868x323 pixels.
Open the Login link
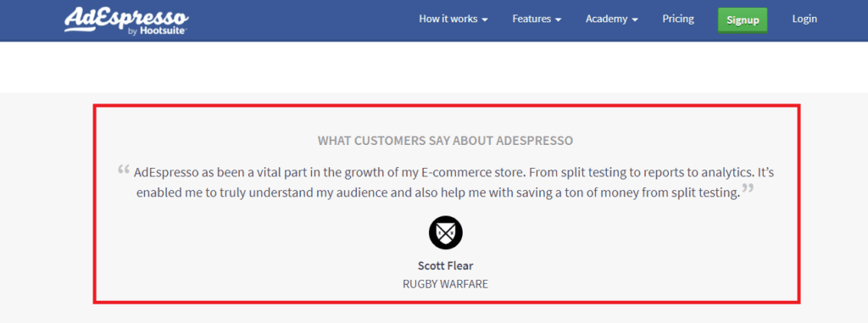coord(804,19)
